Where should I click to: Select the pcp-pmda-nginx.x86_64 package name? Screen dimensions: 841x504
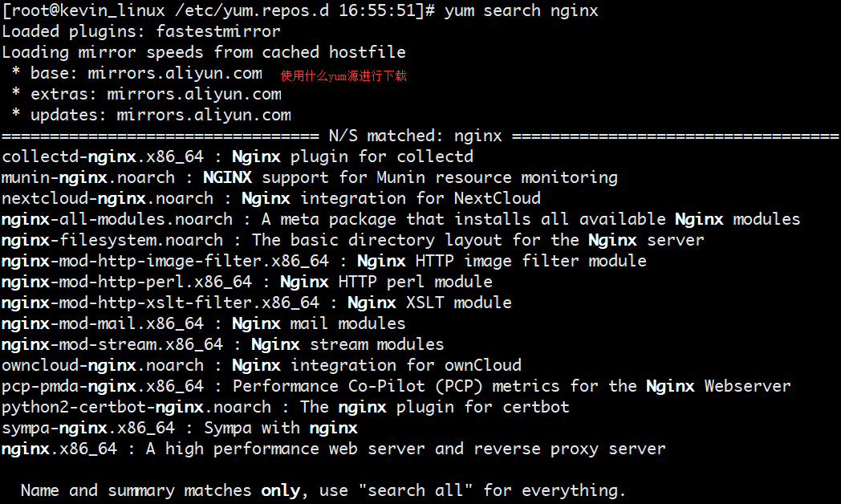(103, 387)
